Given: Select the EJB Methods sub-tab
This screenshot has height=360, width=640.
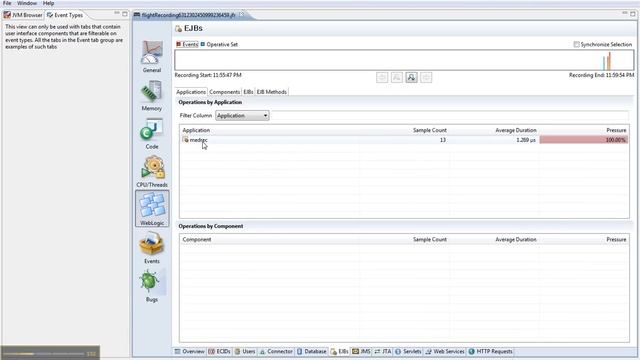Looking at the screenshot, I should (271, 92).
